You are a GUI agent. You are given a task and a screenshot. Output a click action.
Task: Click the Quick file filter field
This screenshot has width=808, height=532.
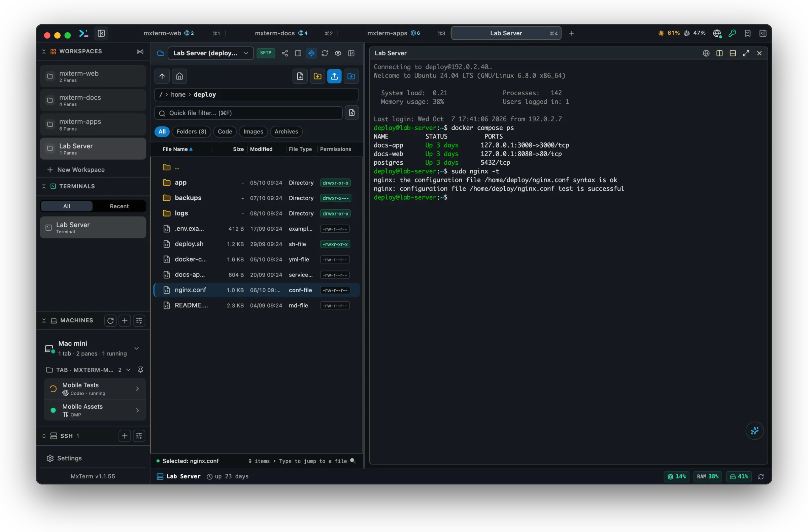click(248, 113)
